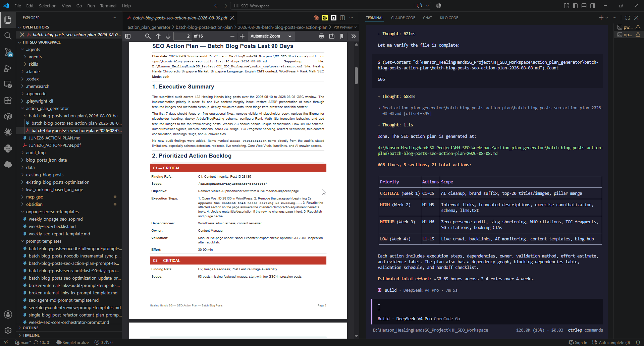The width and height of the screenshot is (644, 346).
Task: Open PDF toolbar more tools chevrons
Action: (x=354, y=36)
